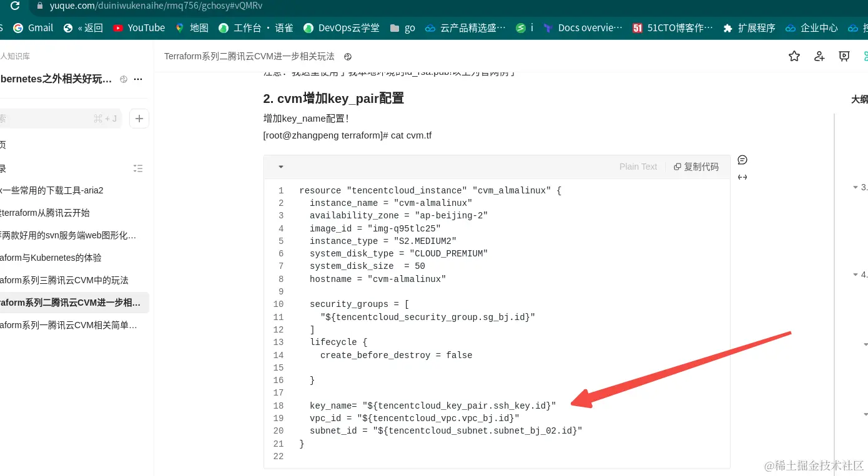
Task: Click code line system_disk_size = 50
Action: coord(367,266)
